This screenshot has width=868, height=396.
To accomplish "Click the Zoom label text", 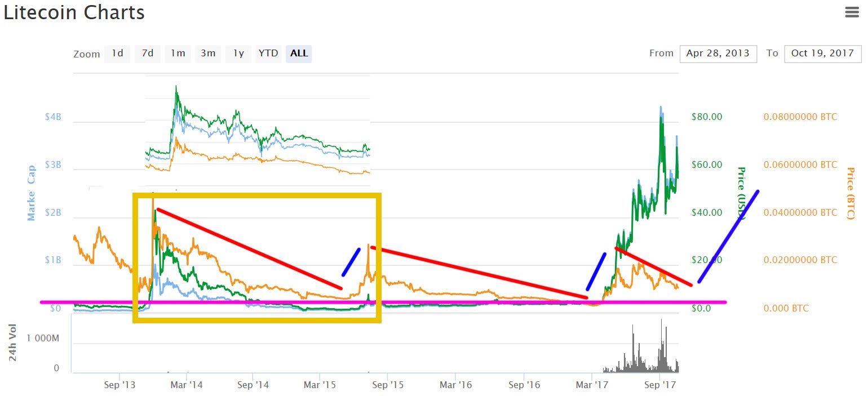I will click(x=87, y=54).
